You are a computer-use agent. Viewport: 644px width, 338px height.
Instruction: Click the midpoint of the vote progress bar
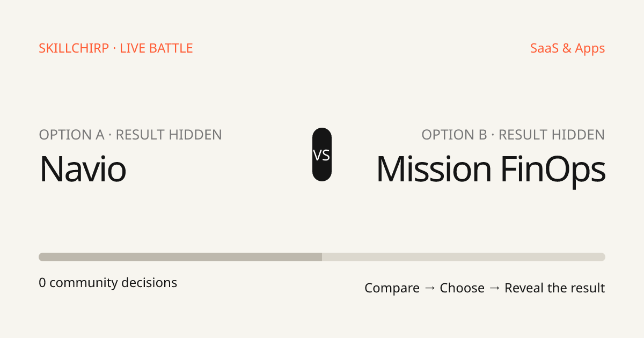(x=322, y=257)
